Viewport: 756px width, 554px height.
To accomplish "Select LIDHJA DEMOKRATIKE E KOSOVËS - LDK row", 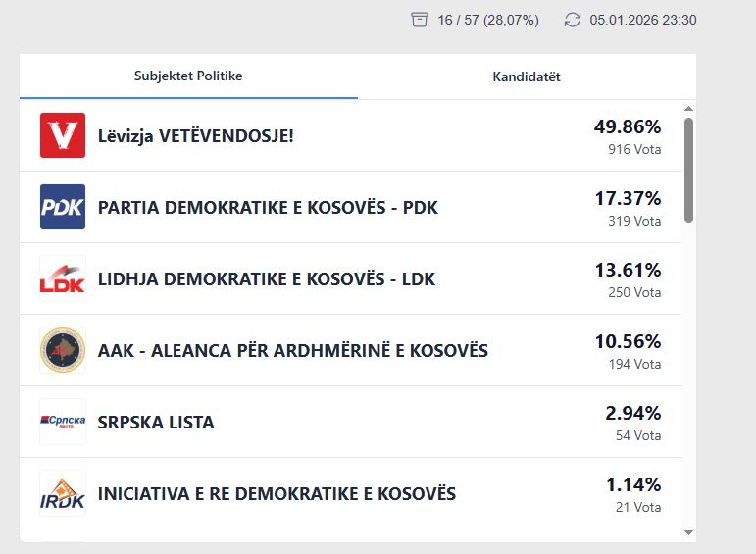I will (x=267, y=279).
